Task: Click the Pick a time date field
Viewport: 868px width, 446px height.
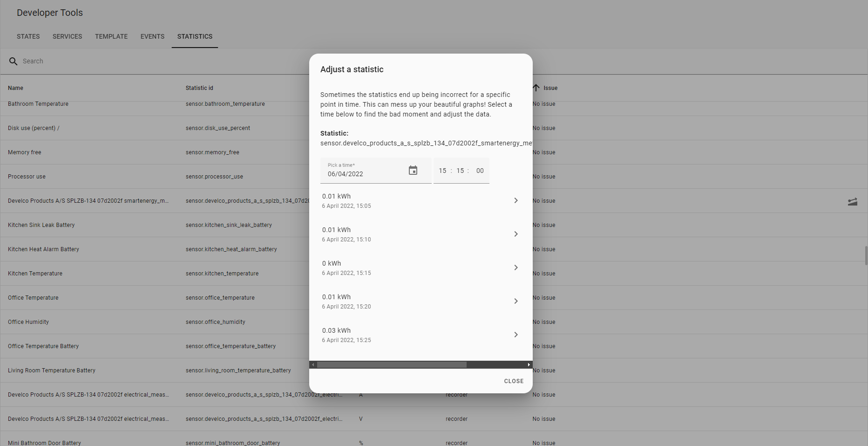Action: [376, 171]
